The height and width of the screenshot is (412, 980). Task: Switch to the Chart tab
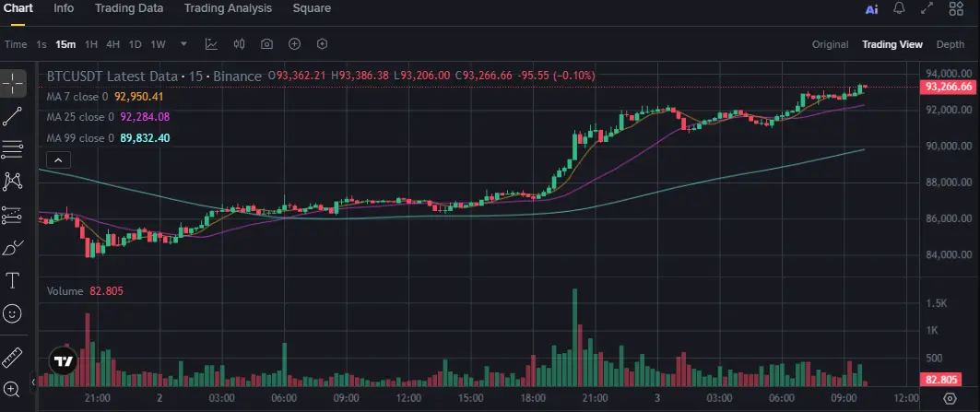point(18,8)
